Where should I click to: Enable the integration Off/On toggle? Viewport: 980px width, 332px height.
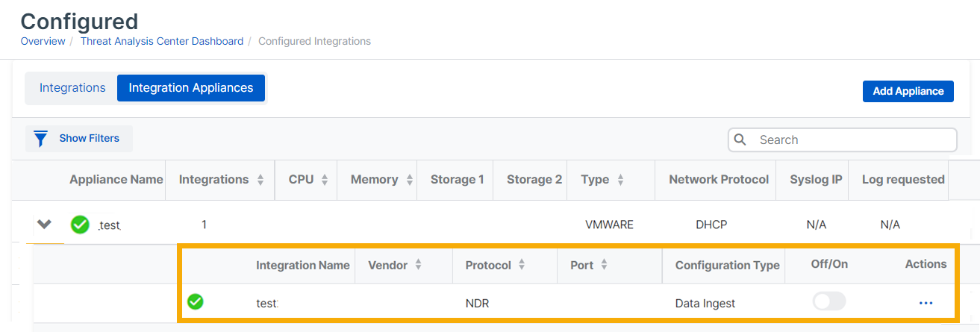point(829,301)
